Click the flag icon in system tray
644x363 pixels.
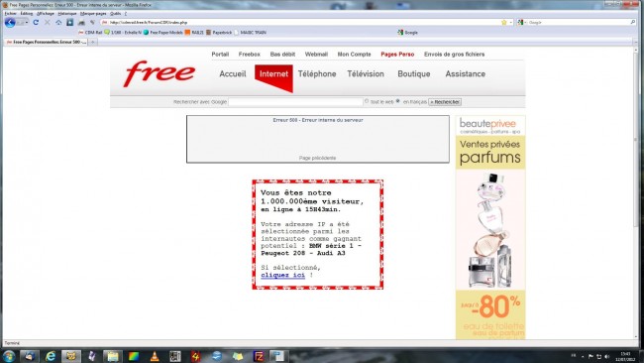click(590, 356)
